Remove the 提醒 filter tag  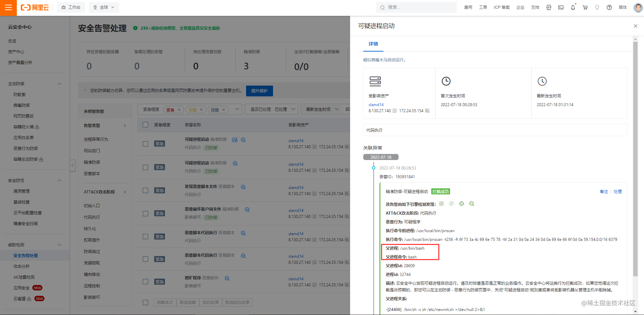[x=224, y=110]
